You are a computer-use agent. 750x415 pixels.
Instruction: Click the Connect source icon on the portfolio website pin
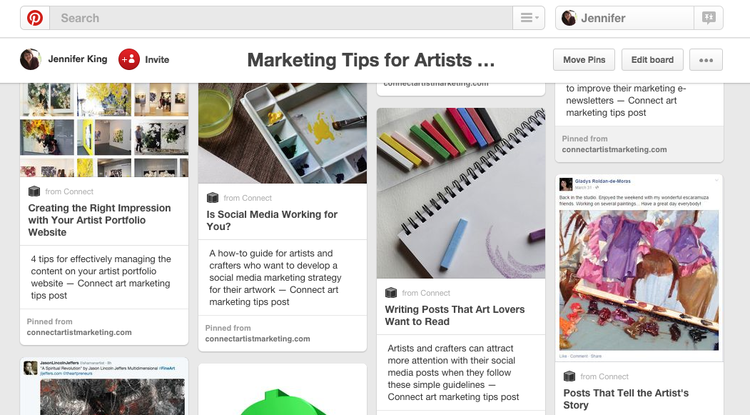tap(34, 191)
